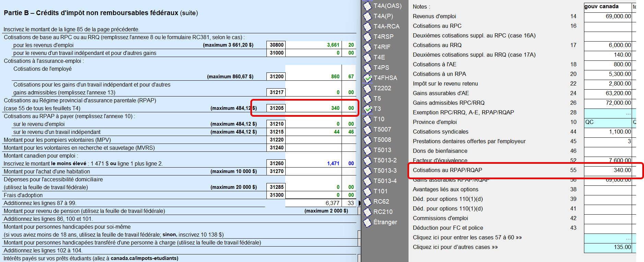Select the Cotisations syndicales 1,100.00 field
644x262 pixels.
pos(608,132)
